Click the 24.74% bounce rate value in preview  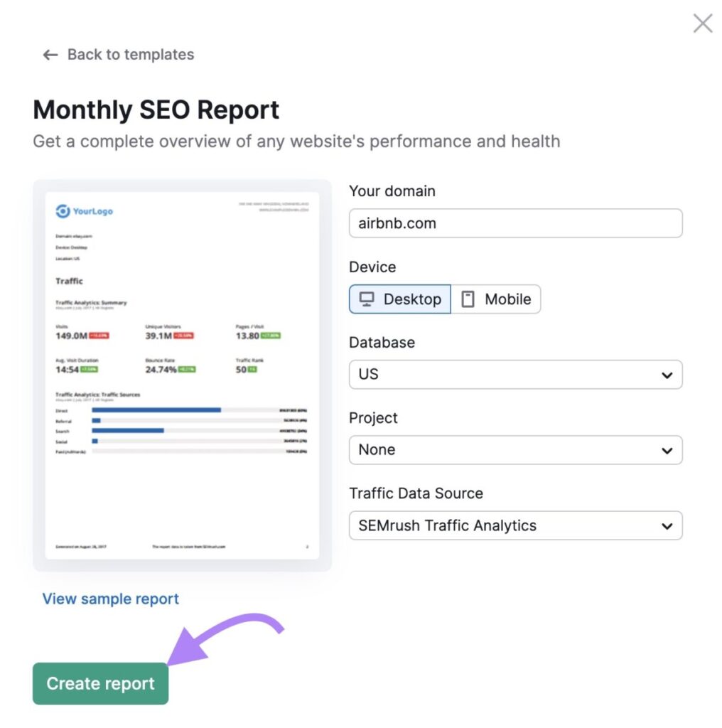point(161,370)
